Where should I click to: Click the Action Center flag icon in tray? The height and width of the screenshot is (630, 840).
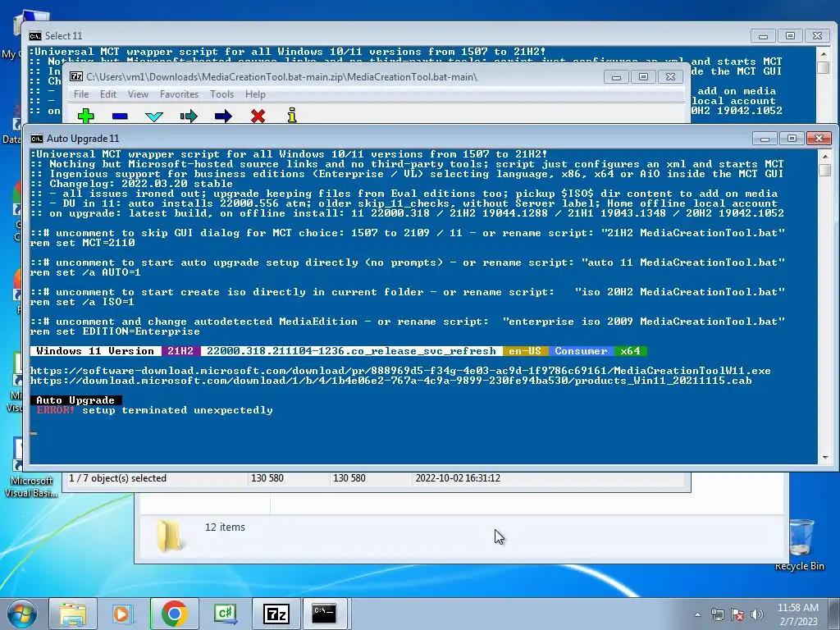point(737,614)
